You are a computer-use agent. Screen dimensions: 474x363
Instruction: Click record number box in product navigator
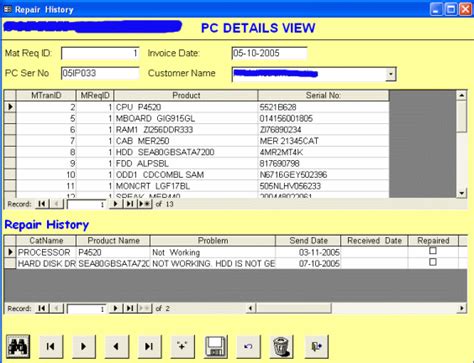click(x=86, y=204)
